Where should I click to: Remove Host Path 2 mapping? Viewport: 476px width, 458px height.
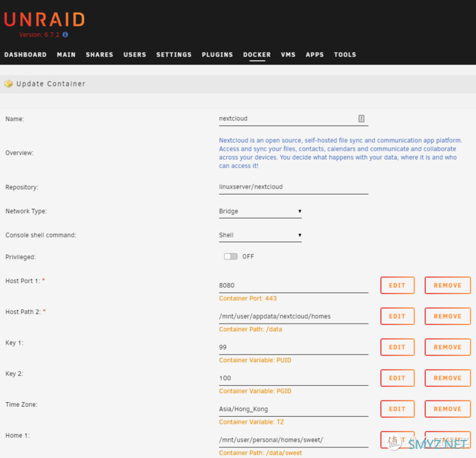(x=448, y=316)
